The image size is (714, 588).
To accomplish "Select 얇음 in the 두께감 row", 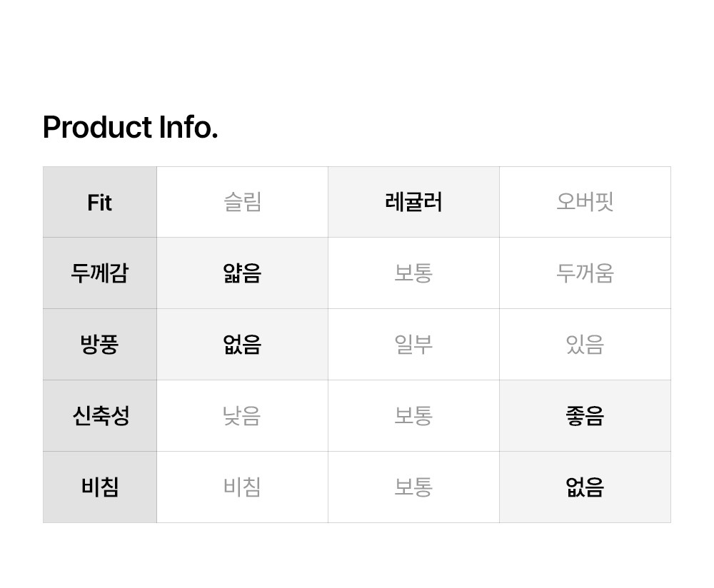I will coord(242,273).
